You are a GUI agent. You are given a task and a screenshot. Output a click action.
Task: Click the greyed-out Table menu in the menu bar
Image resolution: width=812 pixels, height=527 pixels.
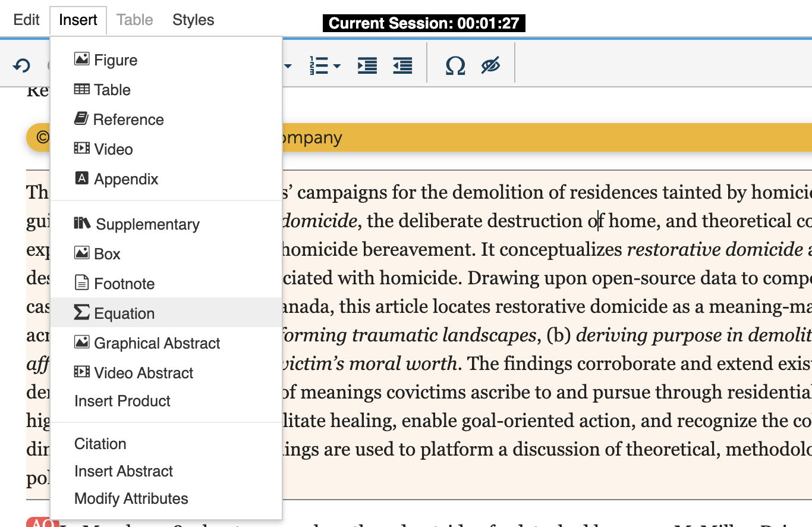[135, 20]
